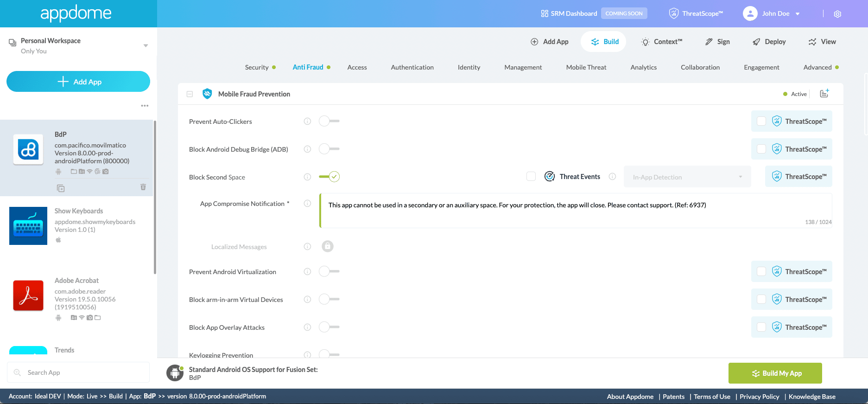
Task: Tick ThreatScope checkbox for Block App Overlay Attacks
Action: (761, 327)
